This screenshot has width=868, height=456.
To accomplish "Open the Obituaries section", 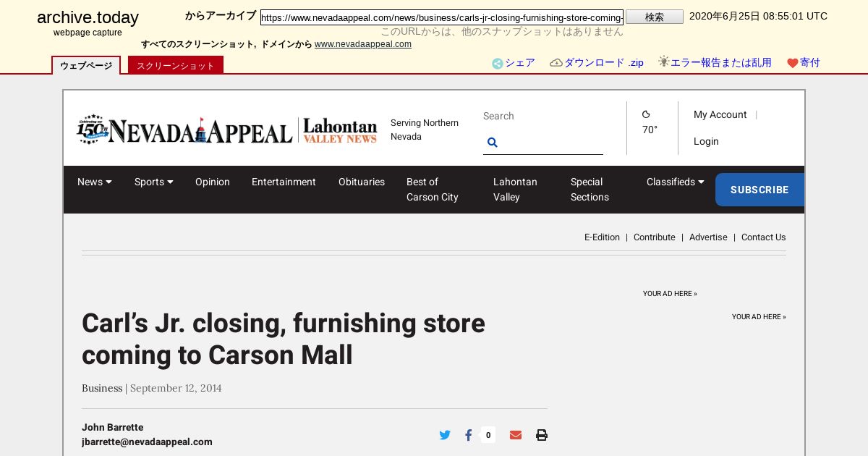I will click(x=362, y=182).
